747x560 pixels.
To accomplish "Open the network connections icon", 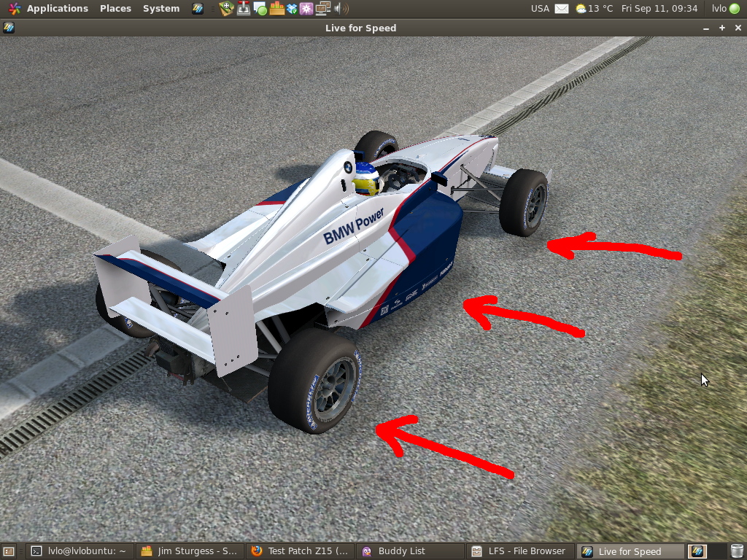I will click(x=323, y=9).
